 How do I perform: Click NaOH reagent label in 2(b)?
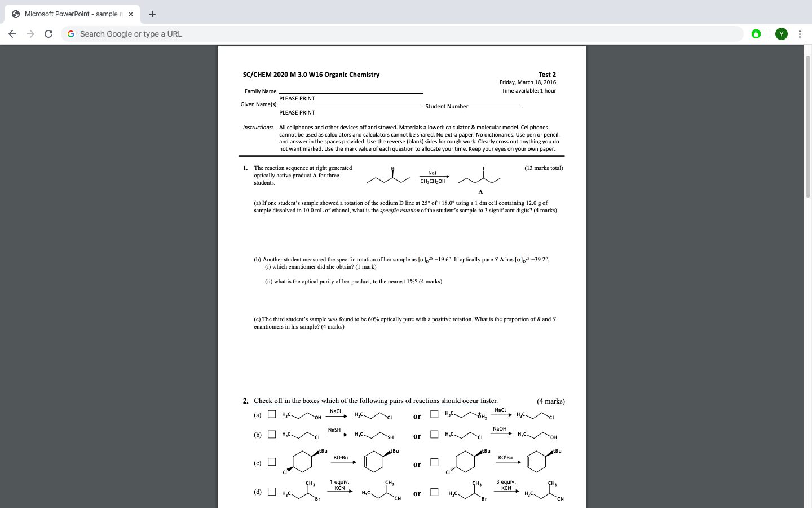pyautogui.click(x=500, y=429)
